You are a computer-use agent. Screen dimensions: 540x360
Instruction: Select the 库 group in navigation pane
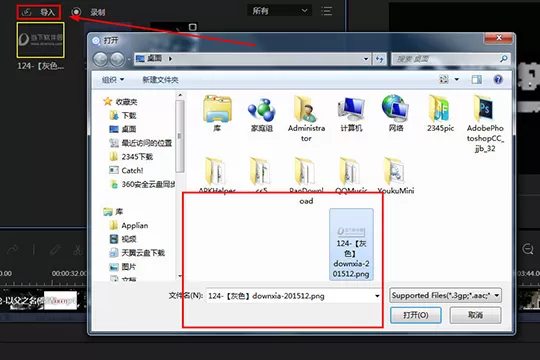[x=113, y=212]
